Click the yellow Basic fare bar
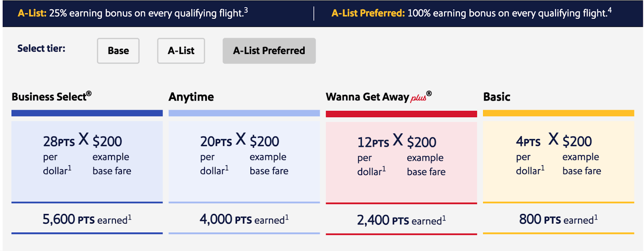This screenshot has height=251, width=644. coord(558,113)
